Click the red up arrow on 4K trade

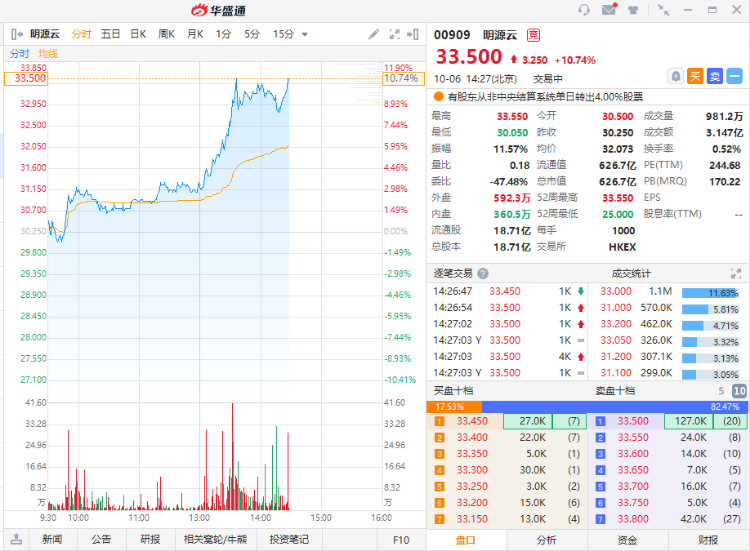click(x=581, y=356)
